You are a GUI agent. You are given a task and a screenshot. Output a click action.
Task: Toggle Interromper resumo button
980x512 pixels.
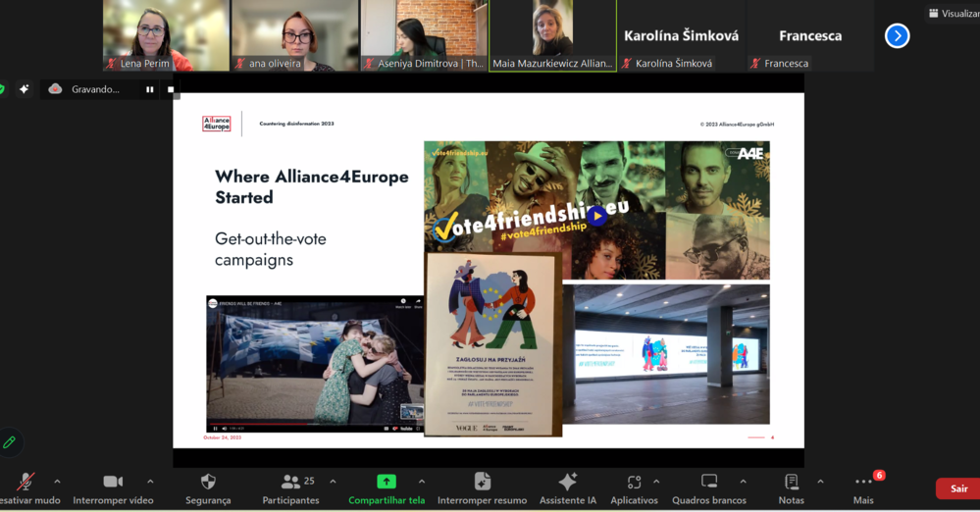click(x=482, y=482)
